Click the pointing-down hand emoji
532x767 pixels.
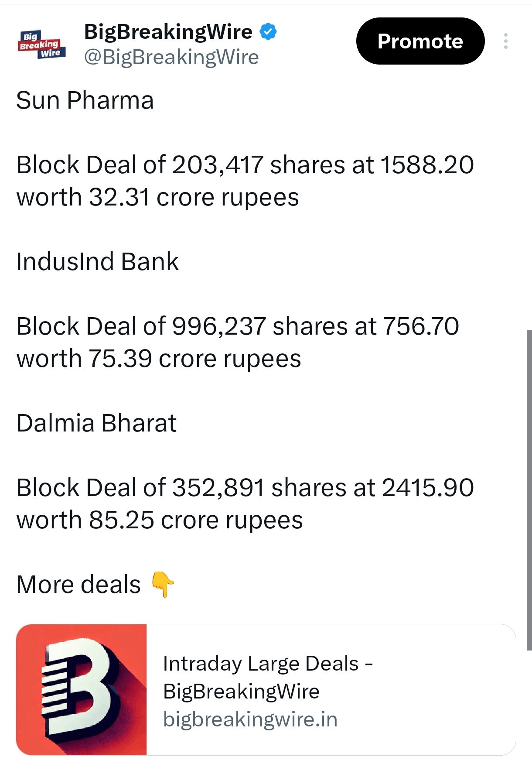coord(162,584)
